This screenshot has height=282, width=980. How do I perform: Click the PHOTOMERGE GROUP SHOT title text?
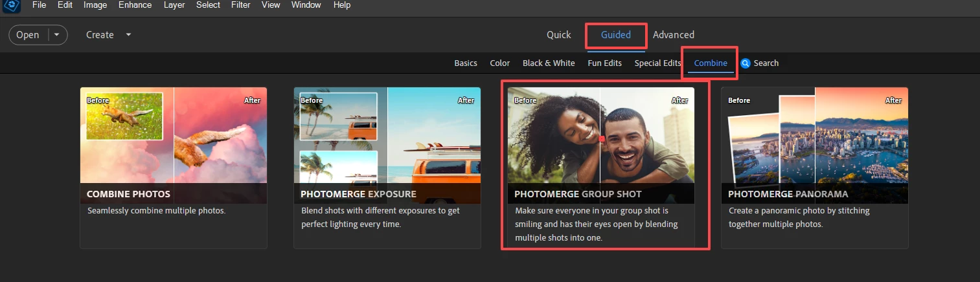578,194
